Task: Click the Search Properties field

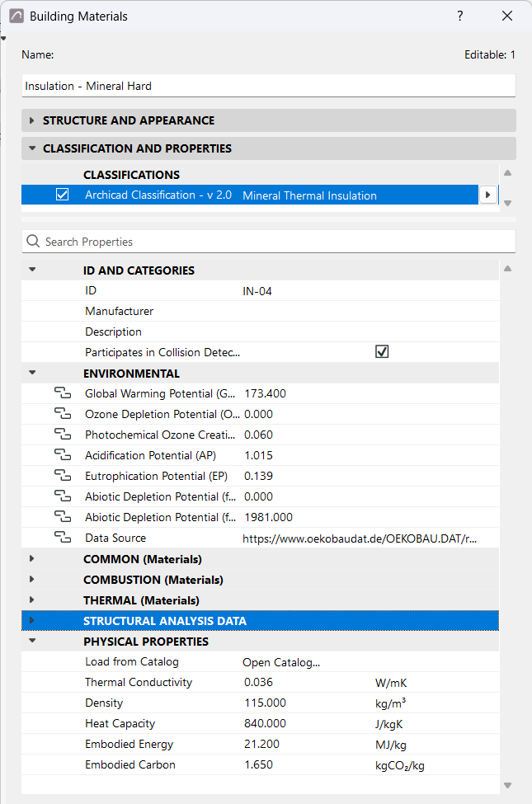Action: (268, 241)
